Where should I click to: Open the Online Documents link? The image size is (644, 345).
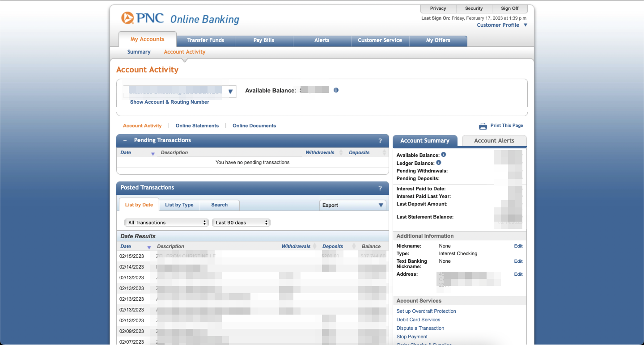(254, 126)
